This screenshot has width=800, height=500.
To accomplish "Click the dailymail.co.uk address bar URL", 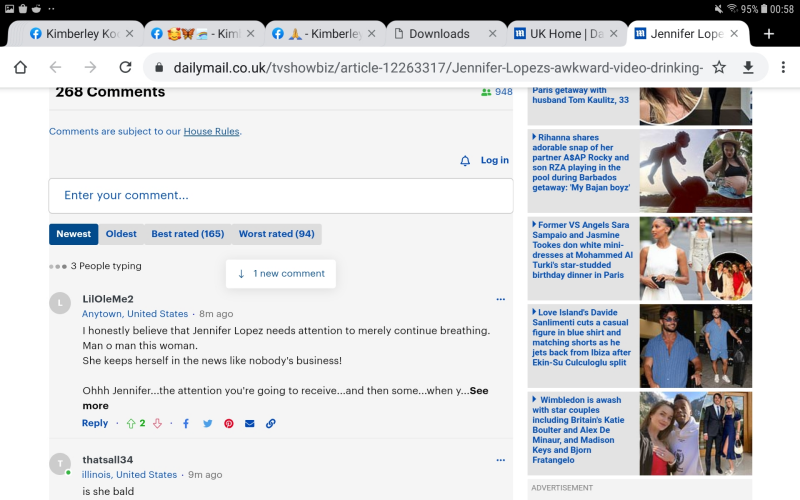I will tap(438, 67).
